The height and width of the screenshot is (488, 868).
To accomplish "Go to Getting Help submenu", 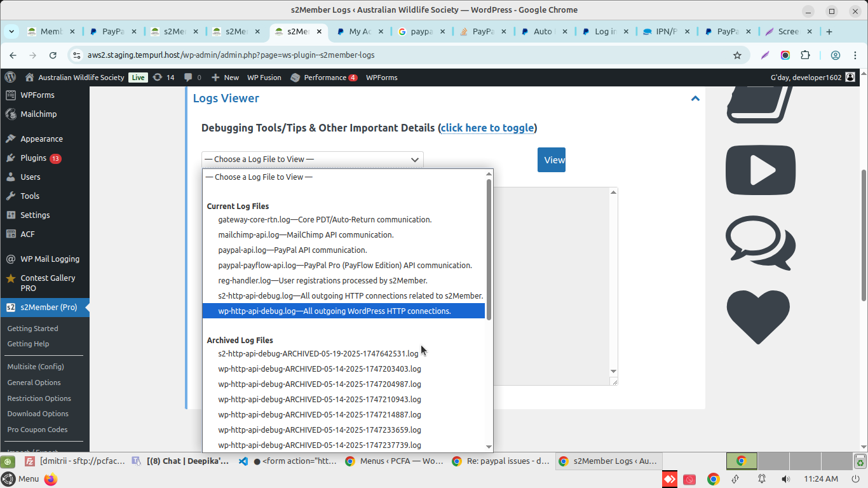I will (28, 344).
